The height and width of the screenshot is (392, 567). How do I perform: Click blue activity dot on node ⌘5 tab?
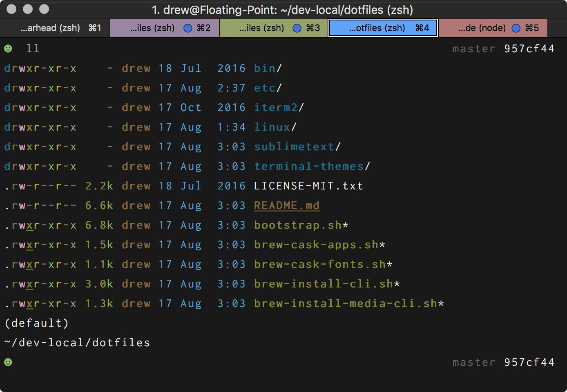[516, 28]
